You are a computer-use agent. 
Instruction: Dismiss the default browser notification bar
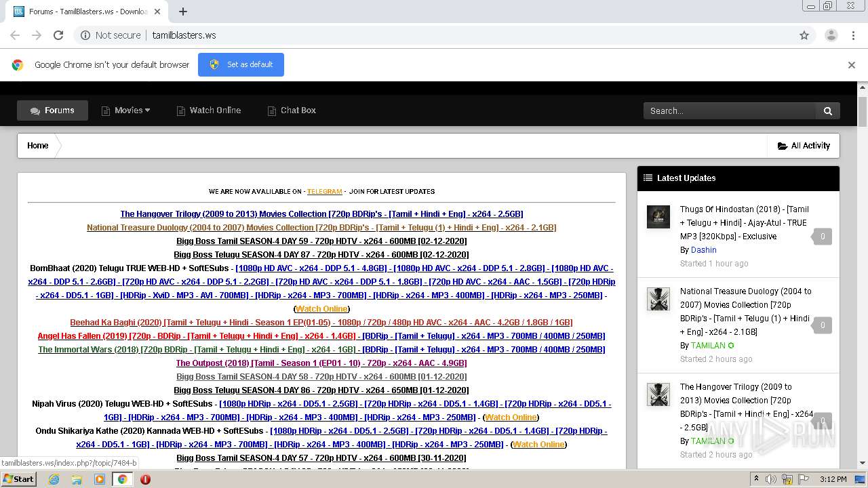tap(852, 65)
